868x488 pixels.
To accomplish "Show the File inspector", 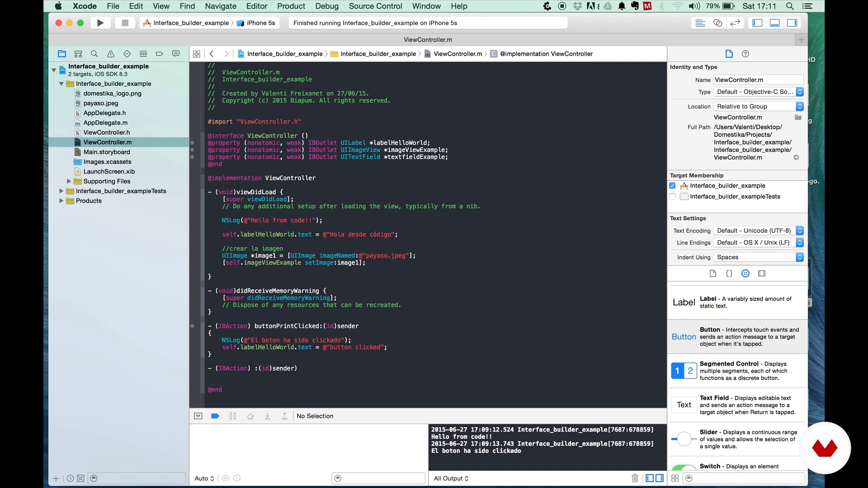I will (729, 54).
